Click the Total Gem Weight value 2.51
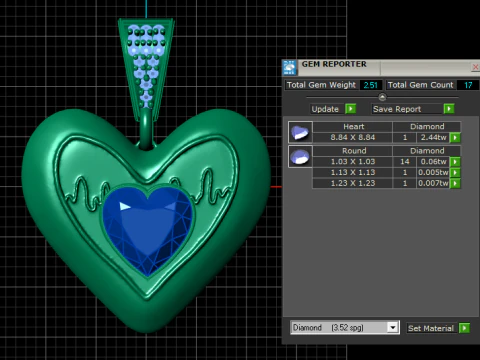The image size is (480, 360). click(x=371, y=85)
